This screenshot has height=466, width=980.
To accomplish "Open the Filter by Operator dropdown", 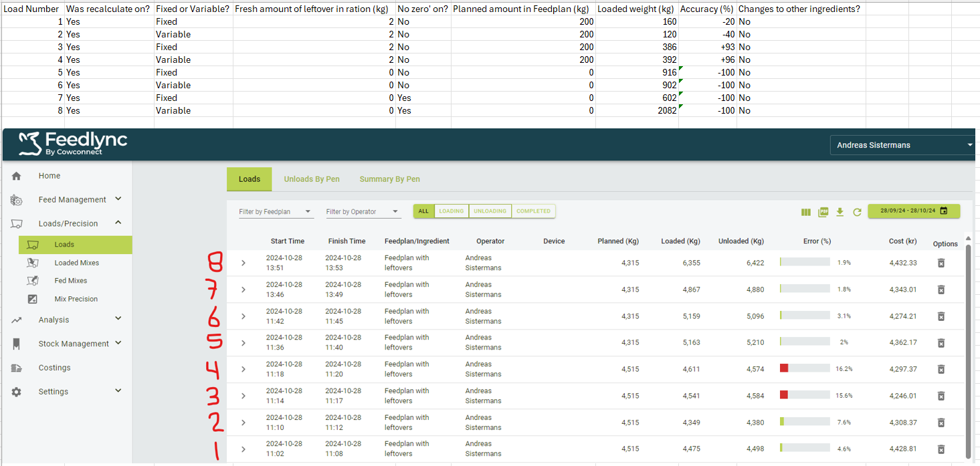I will pos(363,211).
